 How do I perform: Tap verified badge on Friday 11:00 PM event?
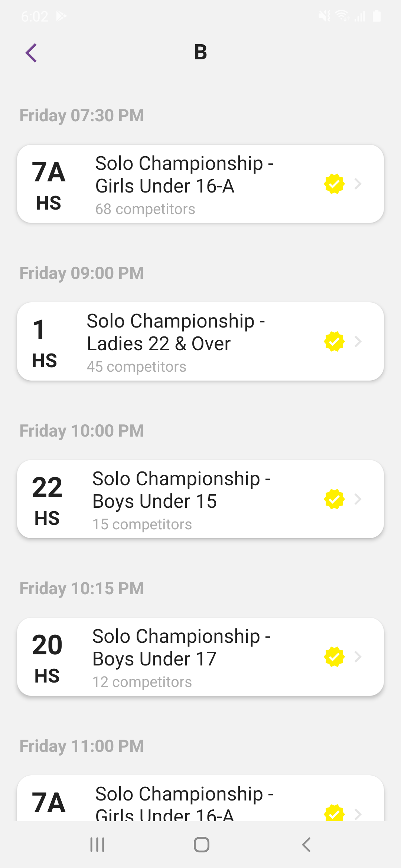click(334, 813)
